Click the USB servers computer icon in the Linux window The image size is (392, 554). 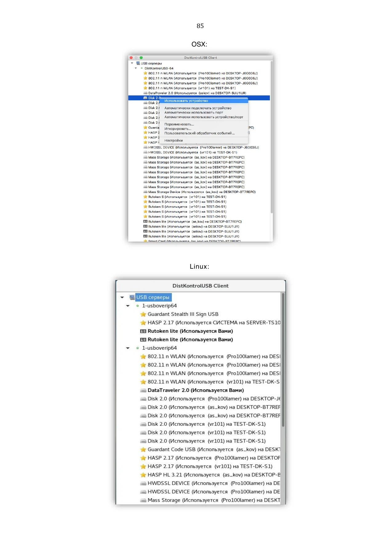point(132,297)
